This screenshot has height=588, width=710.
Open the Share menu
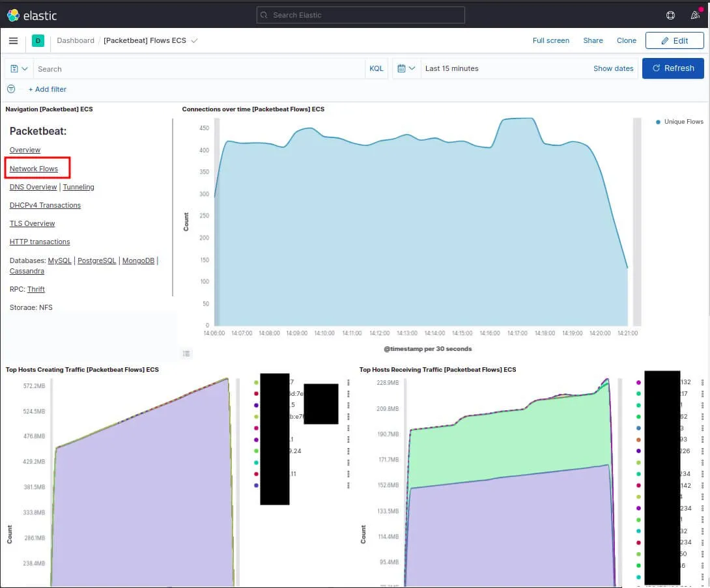click(x=593, y=41)
